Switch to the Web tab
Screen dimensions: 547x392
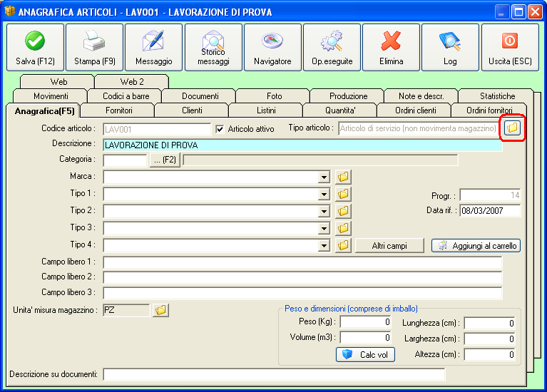(58, 82)
